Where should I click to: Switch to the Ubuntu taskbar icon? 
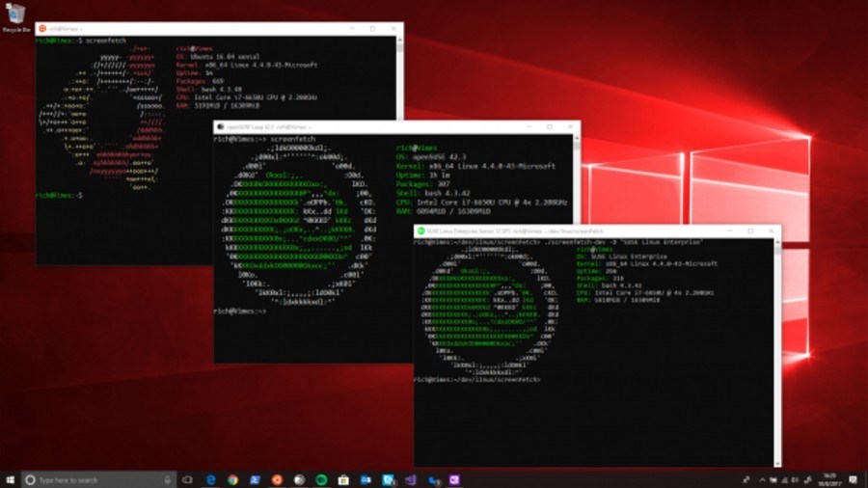click(277, 479)
